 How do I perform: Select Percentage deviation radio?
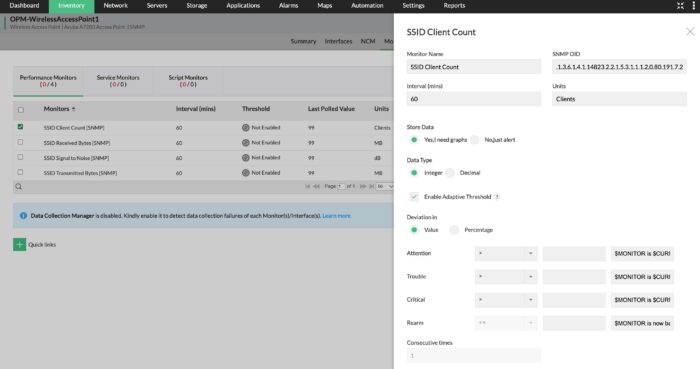454,230
